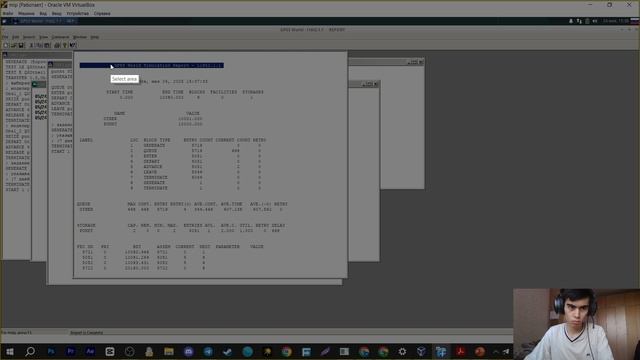
Task: Click the New file toolbar icon in GPSS World
Action: 6,45
